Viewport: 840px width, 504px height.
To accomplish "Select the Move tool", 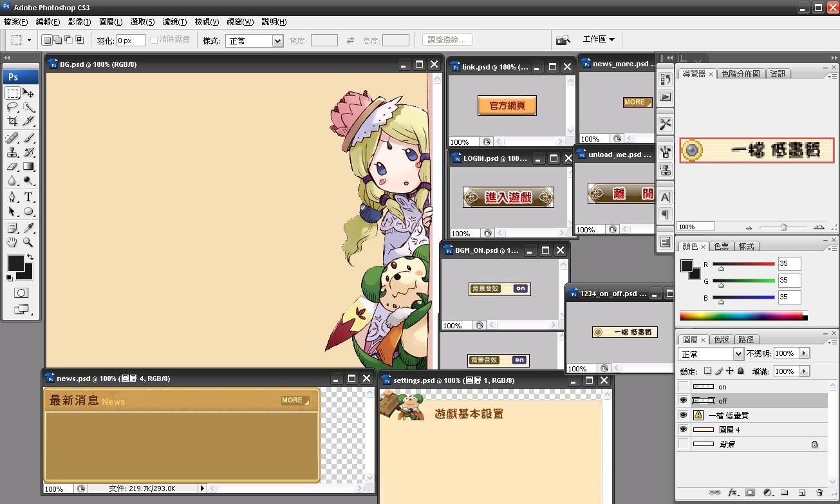I will point(28,93).
